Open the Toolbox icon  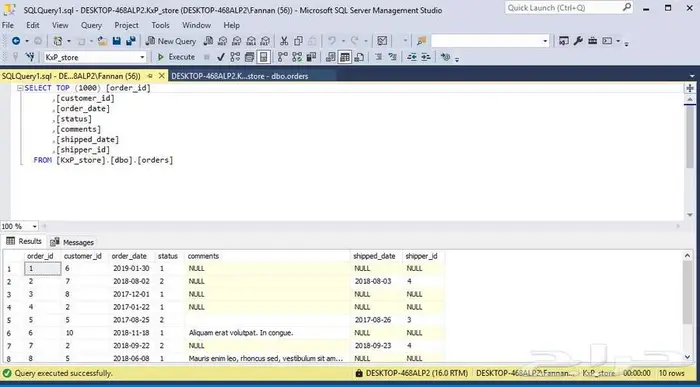click(592, 41)
